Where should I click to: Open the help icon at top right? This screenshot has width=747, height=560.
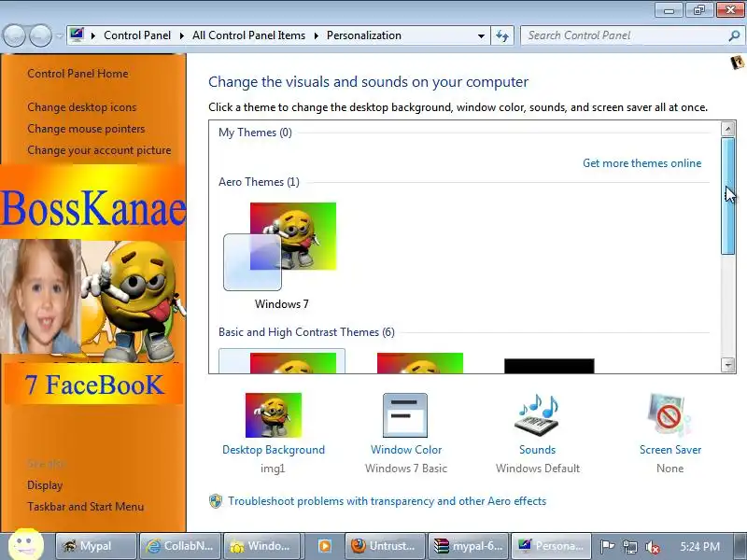click(x=737, y=62)
